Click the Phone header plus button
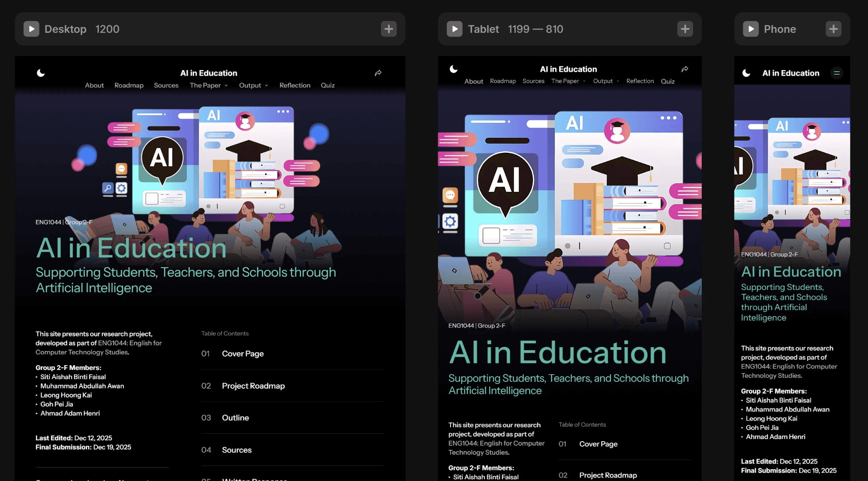 pyautogui.click(x=833, y=29)
